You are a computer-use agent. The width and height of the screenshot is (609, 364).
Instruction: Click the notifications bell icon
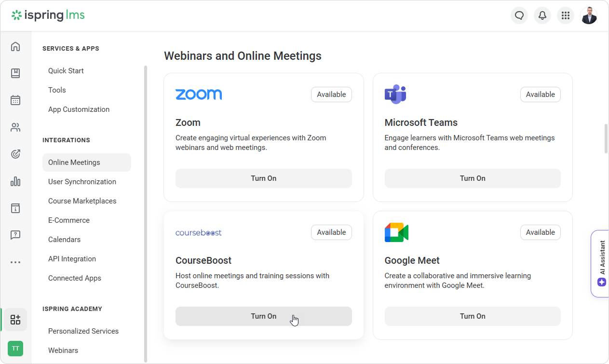click(542, 15)
